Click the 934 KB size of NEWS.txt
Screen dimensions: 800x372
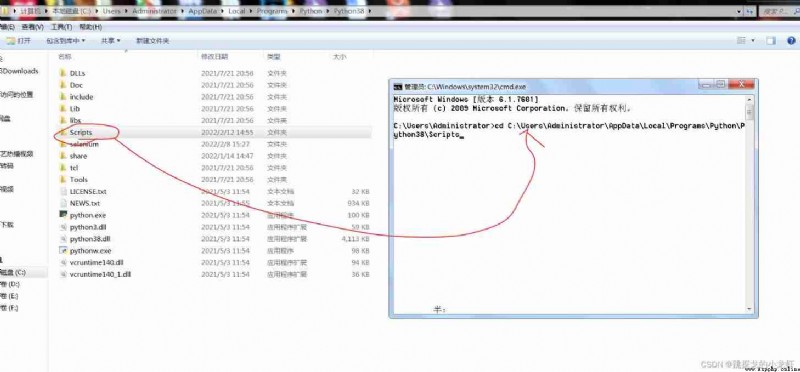(358, 203)
